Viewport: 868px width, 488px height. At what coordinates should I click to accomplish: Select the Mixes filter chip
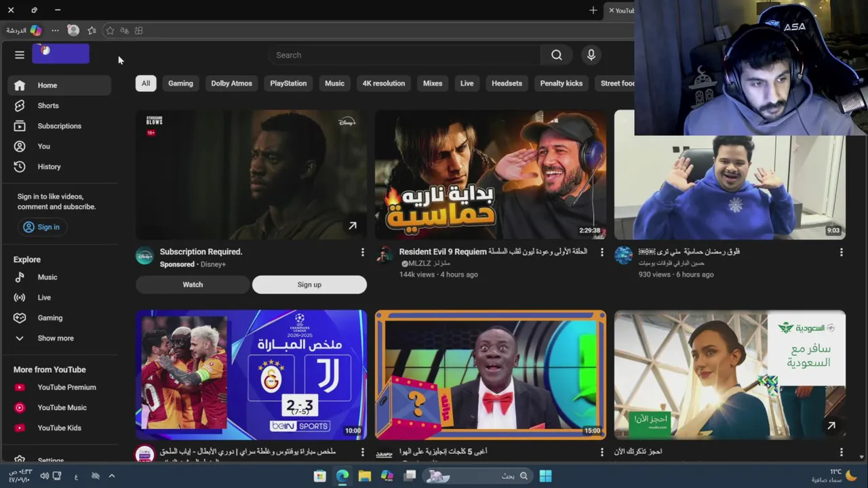tap(433, 83)
